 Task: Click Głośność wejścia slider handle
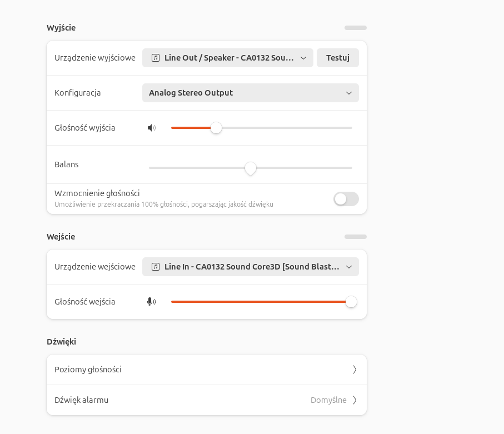(351, 302)
